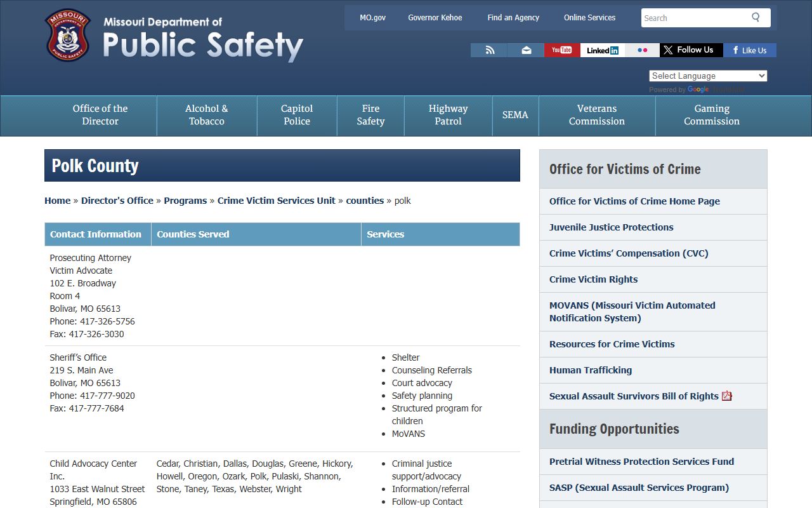
Task: Open Crime Victim Services Unit breadcrumb
Action: [277, 201]
